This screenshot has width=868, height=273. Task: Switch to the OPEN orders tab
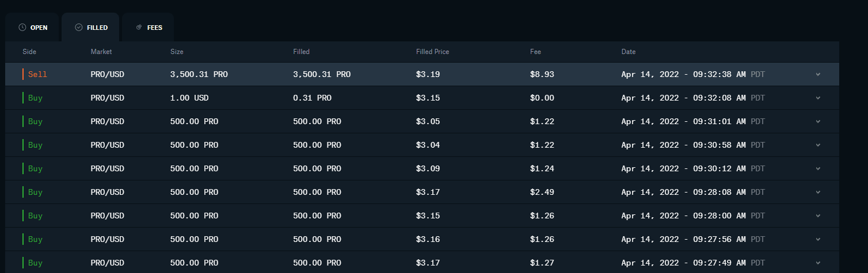[x=33, y=28]
